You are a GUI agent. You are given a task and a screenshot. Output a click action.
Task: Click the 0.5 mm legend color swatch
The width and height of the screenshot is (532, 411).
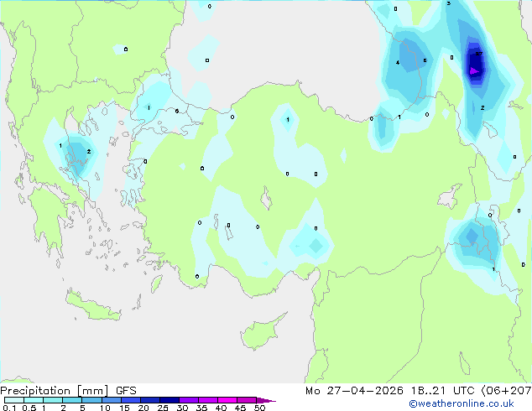(34, 400)
